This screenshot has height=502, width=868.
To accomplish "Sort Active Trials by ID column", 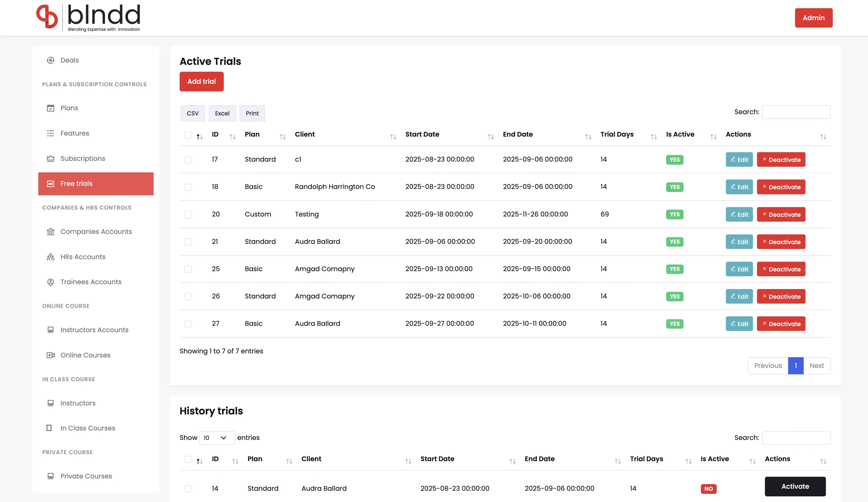I will (232, 137).
